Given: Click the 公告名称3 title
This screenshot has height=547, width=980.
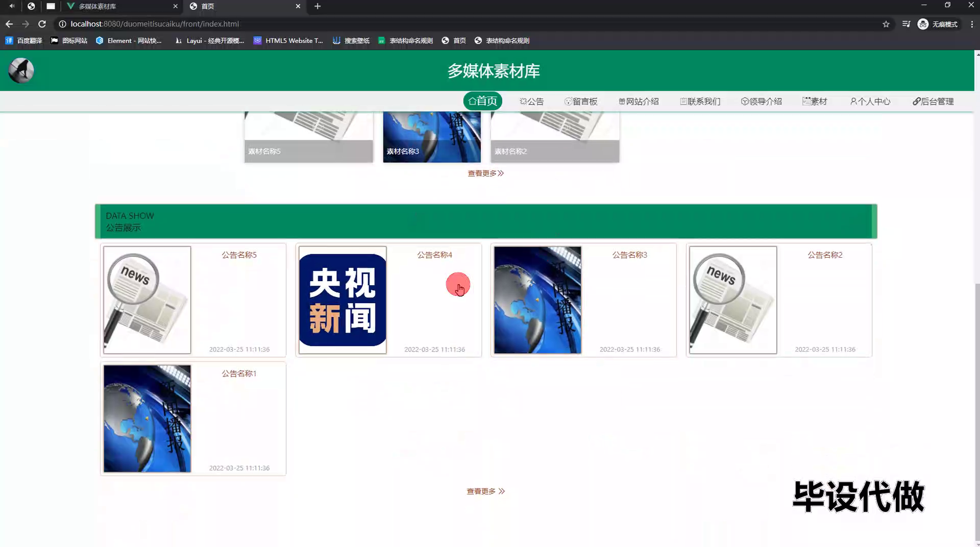Looking at the screenshot, I should 629,255.
